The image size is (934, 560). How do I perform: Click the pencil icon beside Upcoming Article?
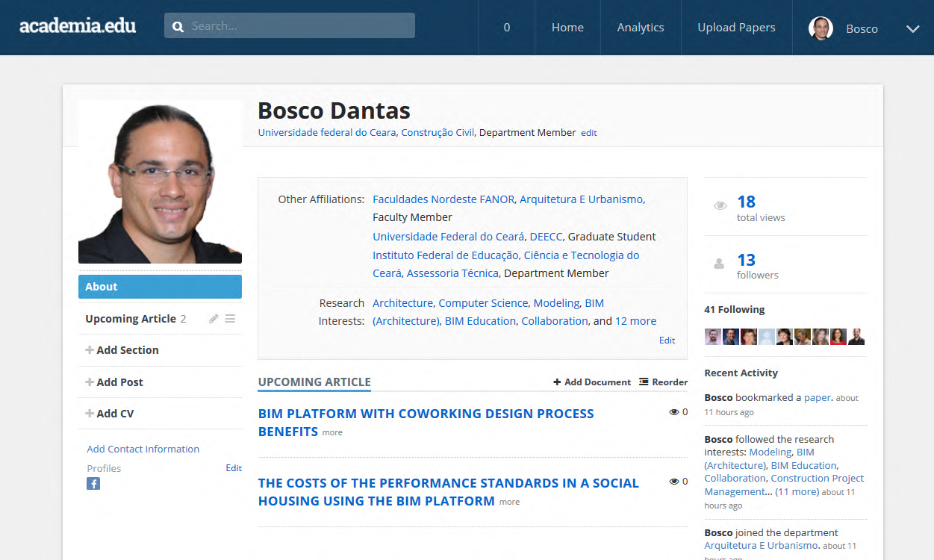coord(214,319)
